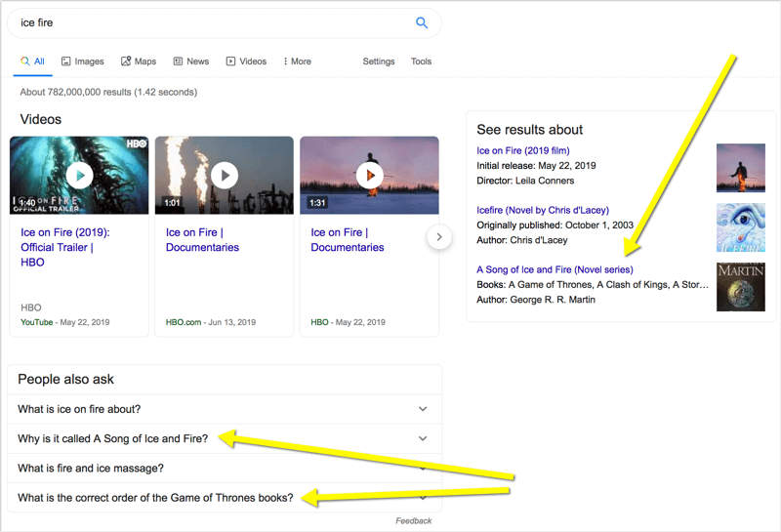Open the More menu

point(297,61)
